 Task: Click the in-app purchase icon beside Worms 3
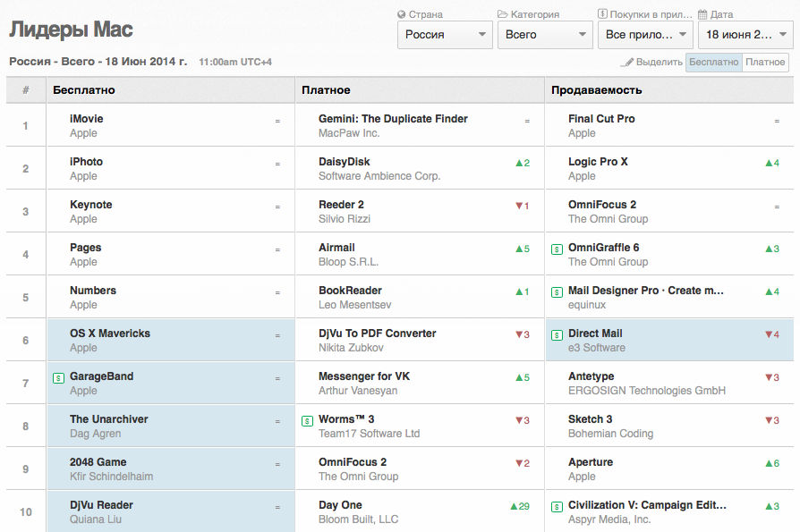click(307, 420)
